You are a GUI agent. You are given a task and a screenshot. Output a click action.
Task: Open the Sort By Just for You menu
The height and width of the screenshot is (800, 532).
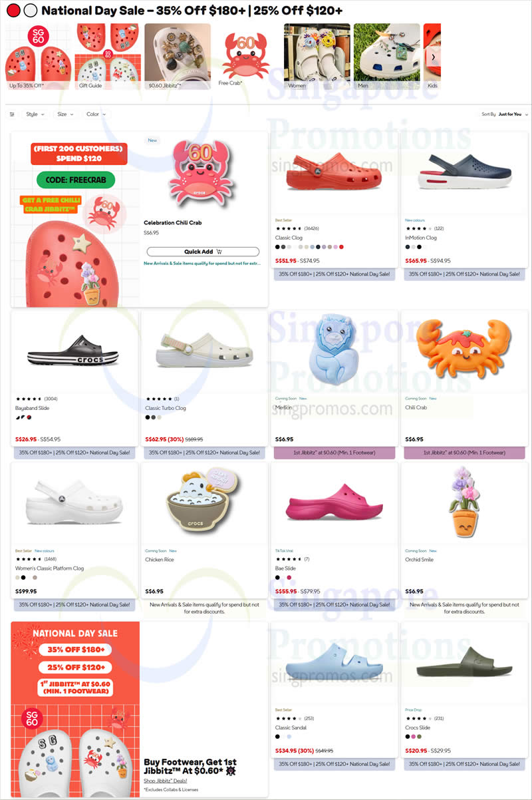tap(504, 114)
